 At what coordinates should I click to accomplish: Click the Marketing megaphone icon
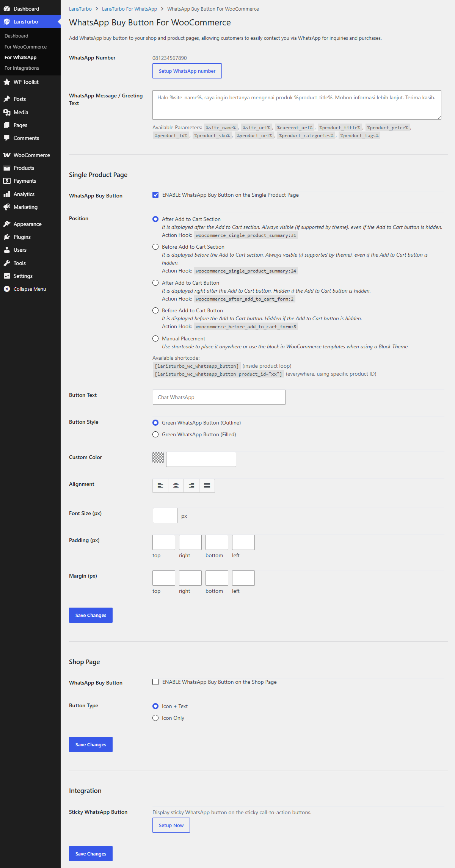pyautogui.click(x=7, y=207)
